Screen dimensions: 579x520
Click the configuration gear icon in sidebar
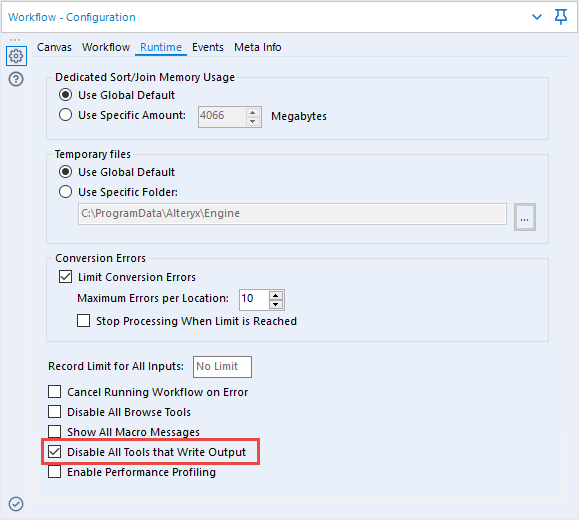click(16, 56)
